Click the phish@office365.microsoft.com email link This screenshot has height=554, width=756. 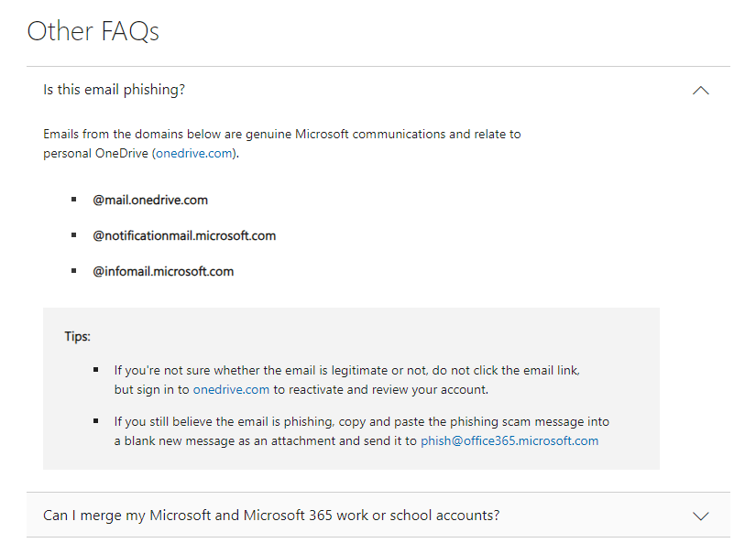(x=509, y=440)
